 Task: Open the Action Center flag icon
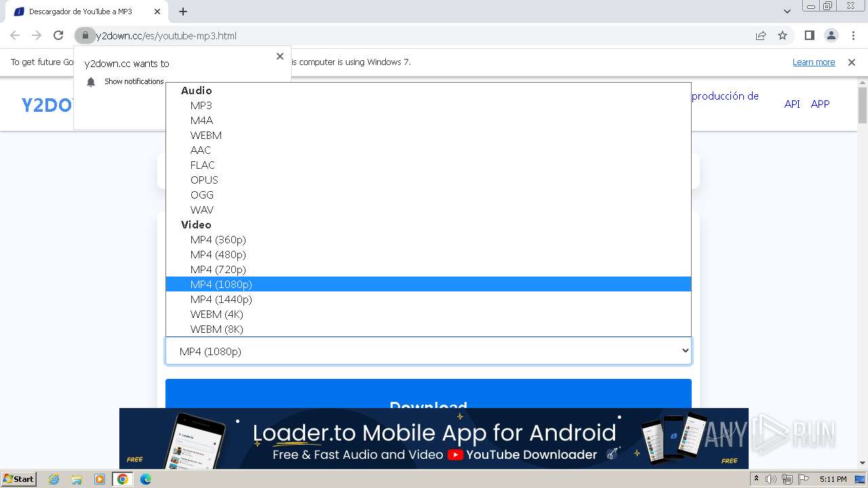804,479
